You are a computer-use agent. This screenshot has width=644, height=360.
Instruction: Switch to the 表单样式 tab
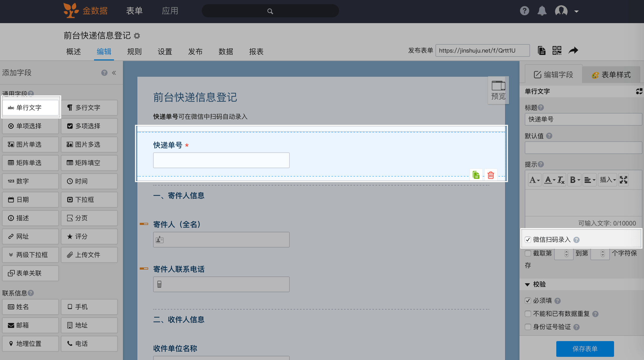click(x=611, y=75)
